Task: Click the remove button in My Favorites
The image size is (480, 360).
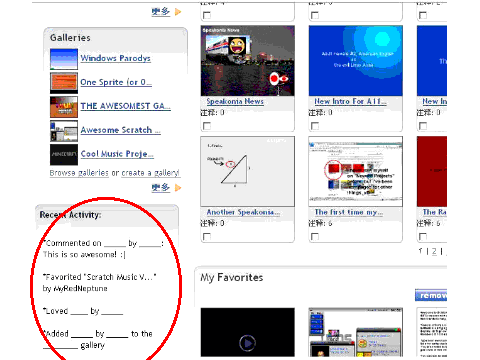Action: [x=431, y=295]
